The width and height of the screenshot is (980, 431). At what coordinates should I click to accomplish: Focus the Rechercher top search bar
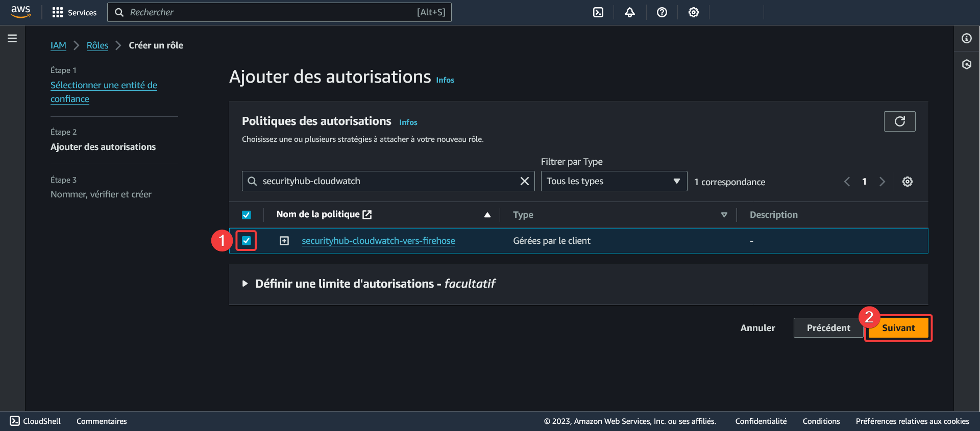pos(279,12)
